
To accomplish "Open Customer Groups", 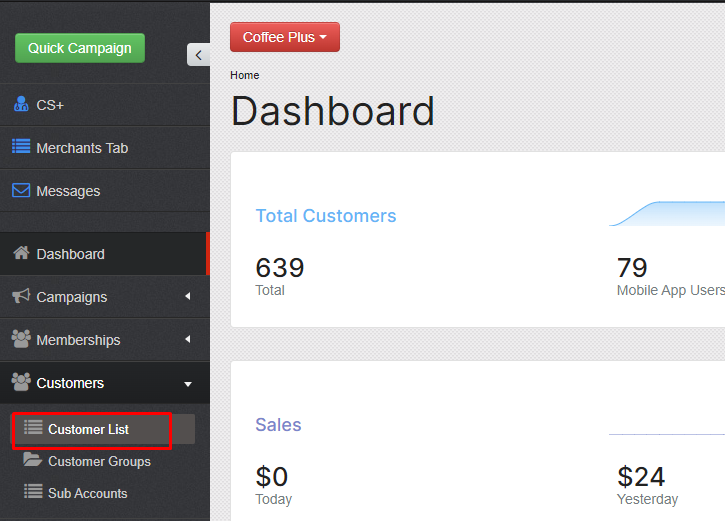I will pos(99,461).
